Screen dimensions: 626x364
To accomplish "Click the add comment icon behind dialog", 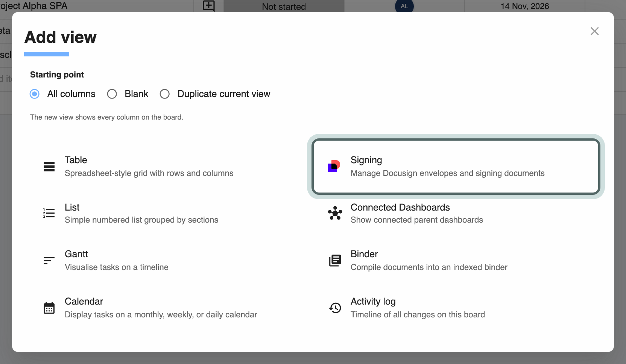I will click(x=208, y=6).
